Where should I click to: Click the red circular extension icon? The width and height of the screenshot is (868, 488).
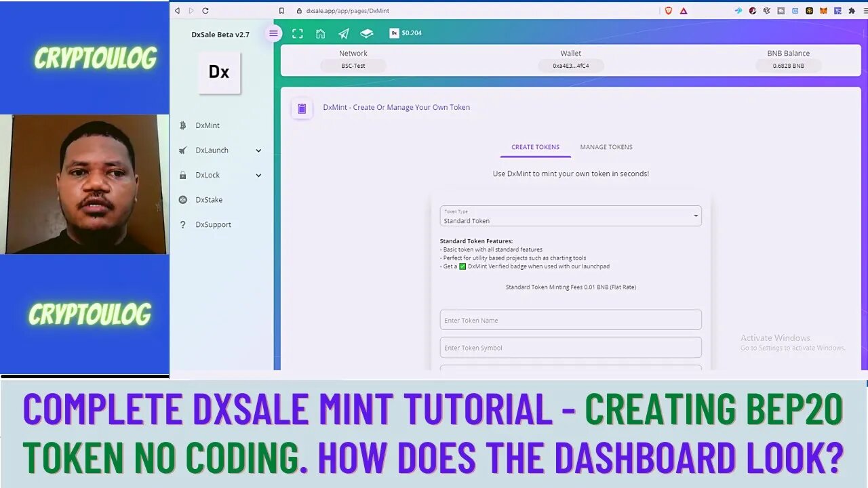coord(753,11)
